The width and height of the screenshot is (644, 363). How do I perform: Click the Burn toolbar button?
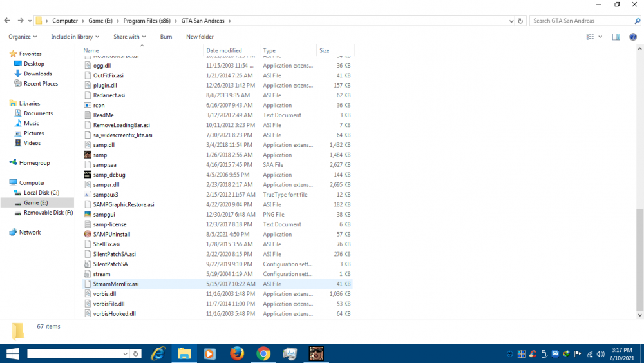point(166,37)
